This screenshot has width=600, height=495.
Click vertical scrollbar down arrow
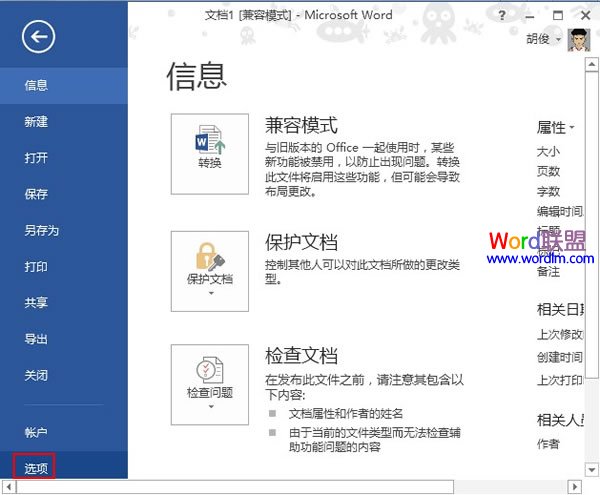click(x=592, y=470)
